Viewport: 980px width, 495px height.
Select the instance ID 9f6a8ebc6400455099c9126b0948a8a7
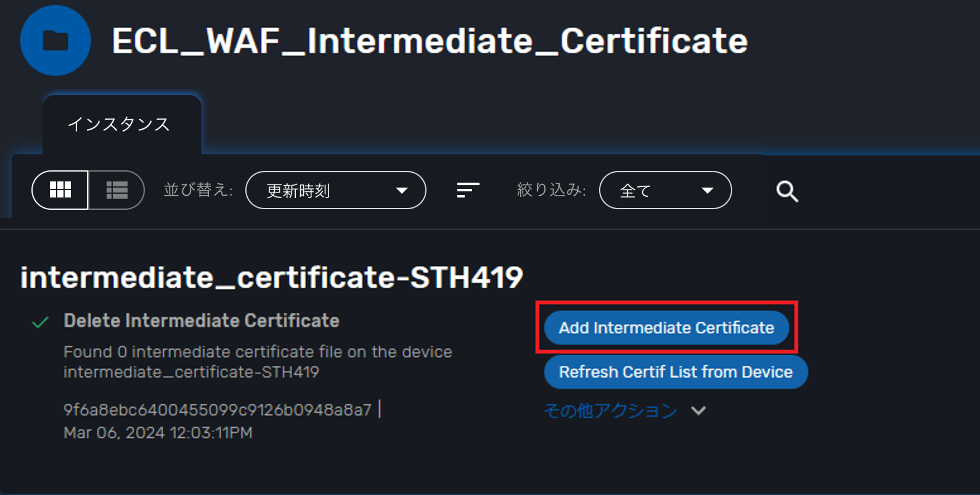tap(217, 409)
